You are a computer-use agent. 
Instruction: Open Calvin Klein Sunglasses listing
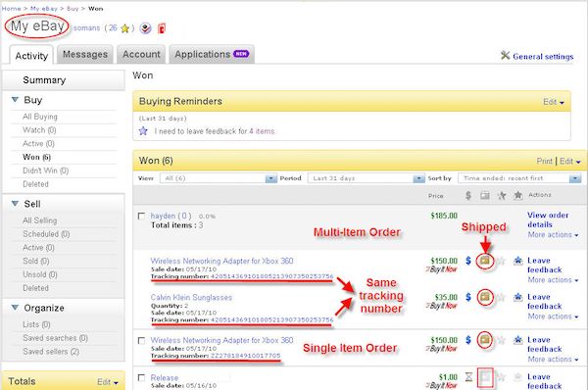point(191,297)
